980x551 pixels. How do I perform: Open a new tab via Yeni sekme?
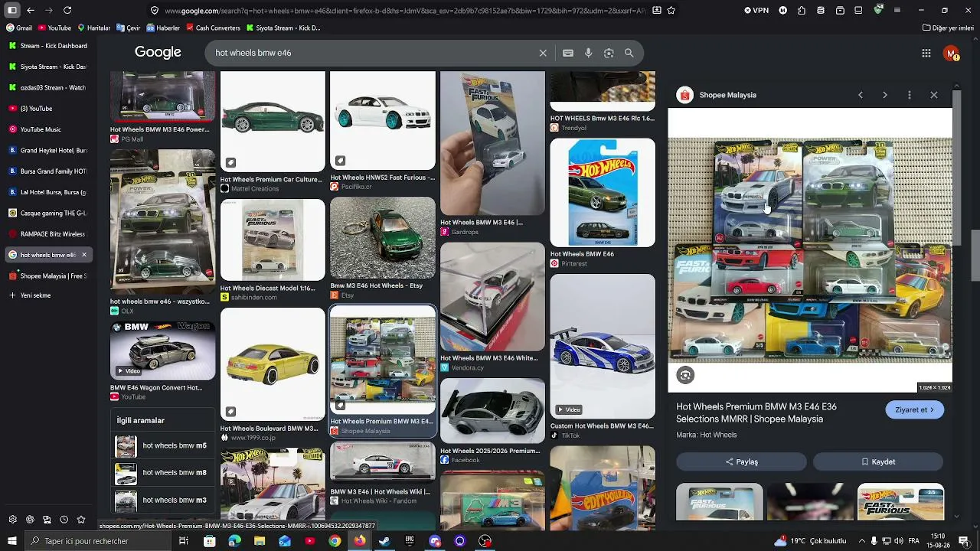tap(47, 295)
